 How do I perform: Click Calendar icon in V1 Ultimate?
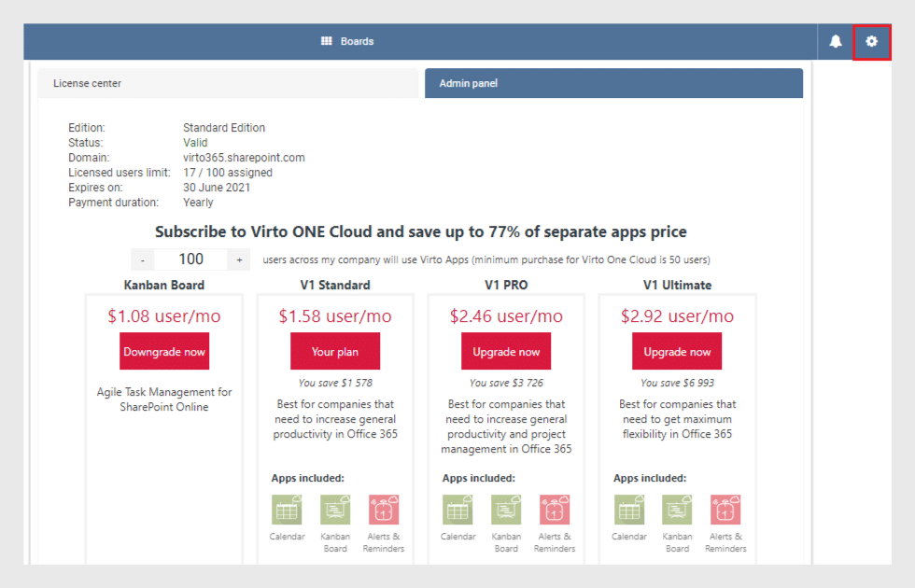click(x=629, y=510)
